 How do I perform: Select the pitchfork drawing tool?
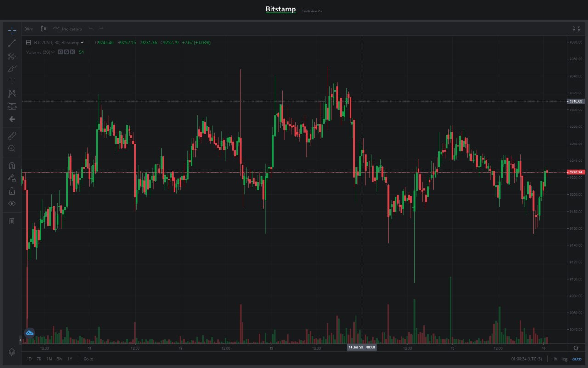click(12, 56)
